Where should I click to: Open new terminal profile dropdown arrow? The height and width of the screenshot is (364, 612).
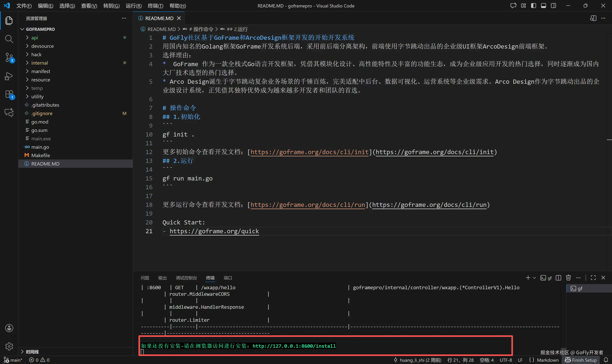click(x=535, y=278)
